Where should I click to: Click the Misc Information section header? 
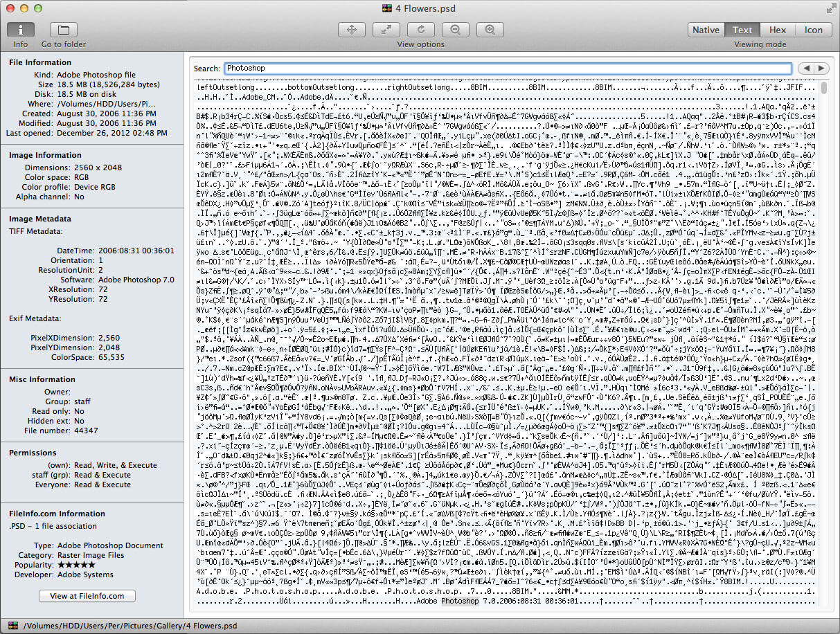[42, 379]
